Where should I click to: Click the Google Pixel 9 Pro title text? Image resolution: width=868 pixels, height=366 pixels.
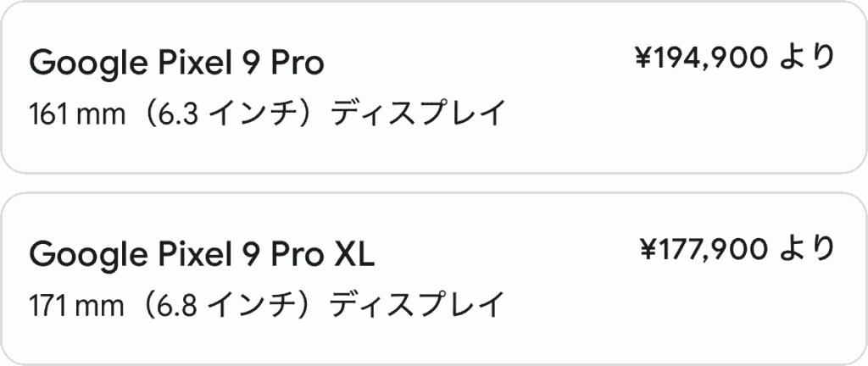[x=176, y=64]
